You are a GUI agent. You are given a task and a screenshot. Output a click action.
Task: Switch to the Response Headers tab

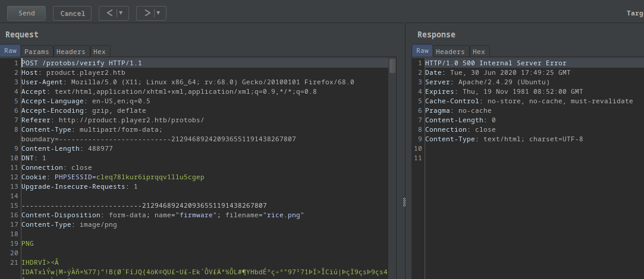(x=450, y=52)
